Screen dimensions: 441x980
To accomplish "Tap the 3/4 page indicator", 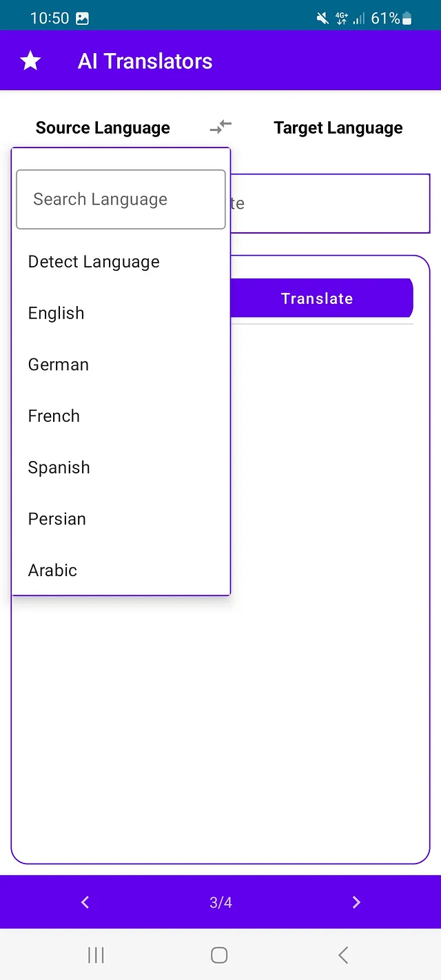I will 220,902.
